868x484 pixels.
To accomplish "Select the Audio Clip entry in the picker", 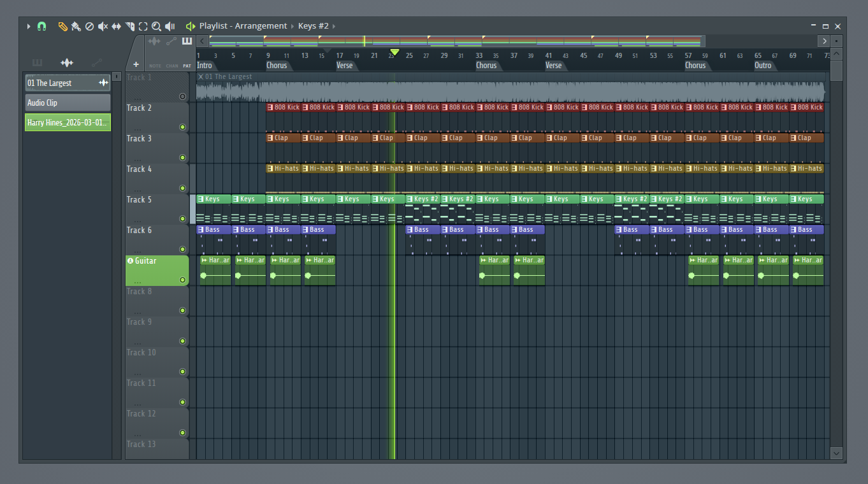I will [67, 102].
